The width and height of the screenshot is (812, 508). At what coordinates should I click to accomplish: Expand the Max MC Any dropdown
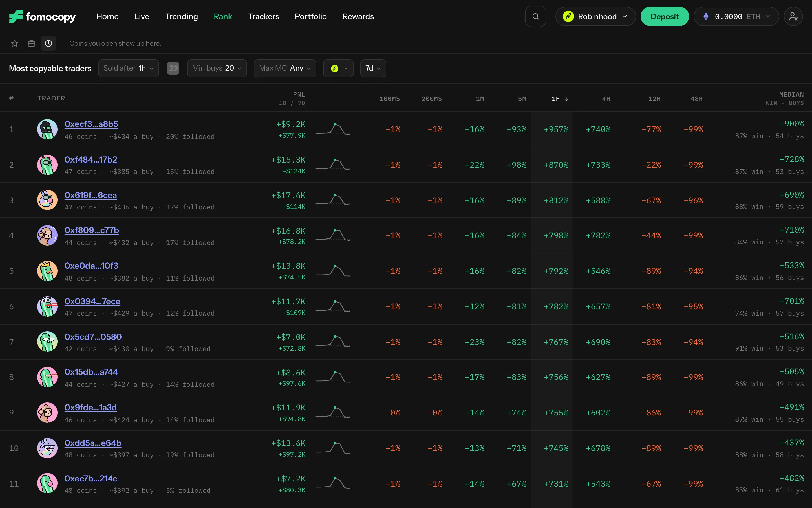click(x=285, y=68)
